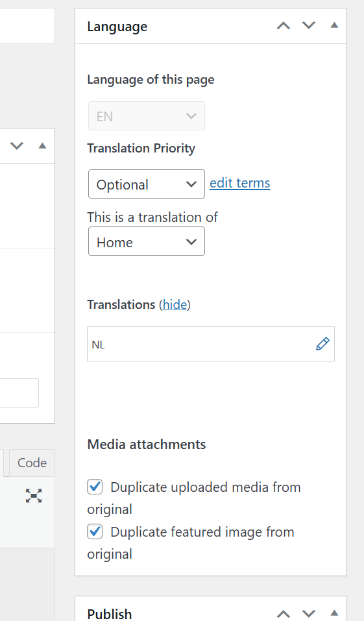
Task: Uncheck Duplicate uploaded media from original
Action: [95, 487]
